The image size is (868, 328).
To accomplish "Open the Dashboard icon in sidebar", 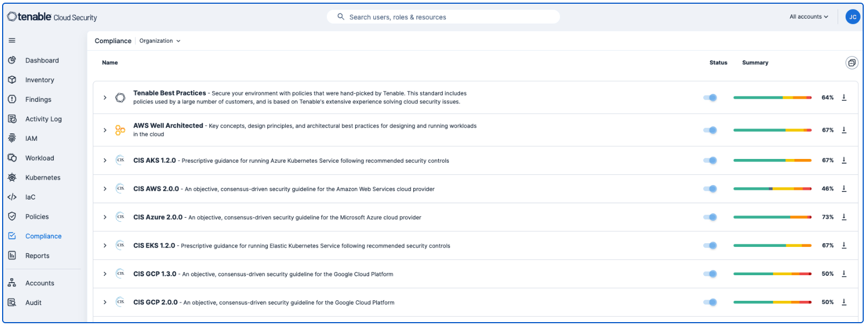I will tap(12, 60).
